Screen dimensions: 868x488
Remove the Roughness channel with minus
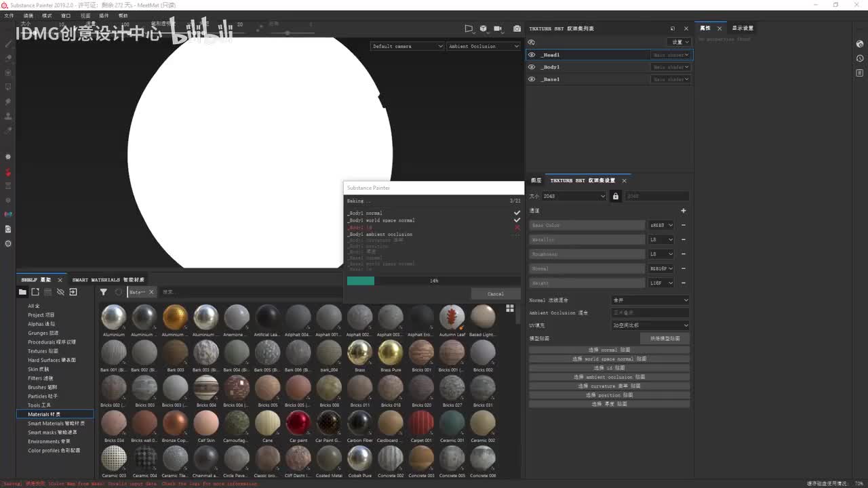(x=684, y=254)
